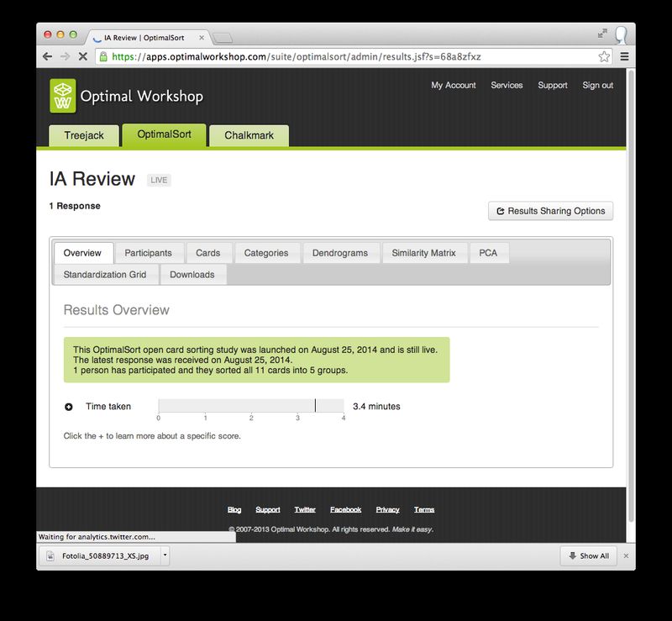This screenshot has height=621, width=672.
Task: Click the Fotolia download file icon
Action: point(50,555)
